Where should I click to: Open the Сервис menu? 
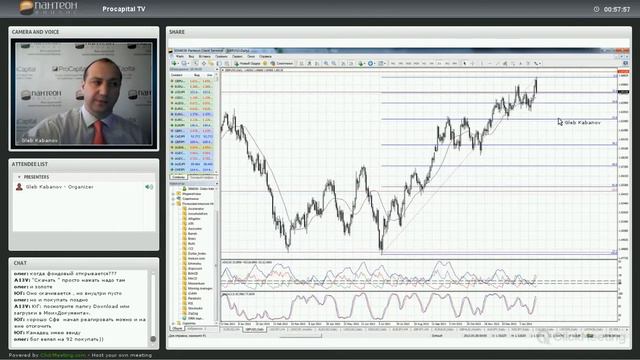tap(237, 56)
